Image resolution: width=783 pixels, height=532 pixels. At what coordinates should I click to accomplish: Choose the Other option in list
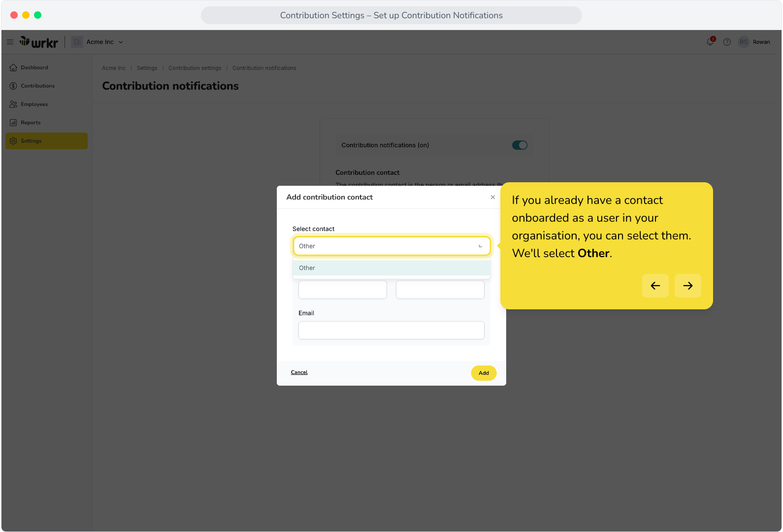(x=391, y=268)
